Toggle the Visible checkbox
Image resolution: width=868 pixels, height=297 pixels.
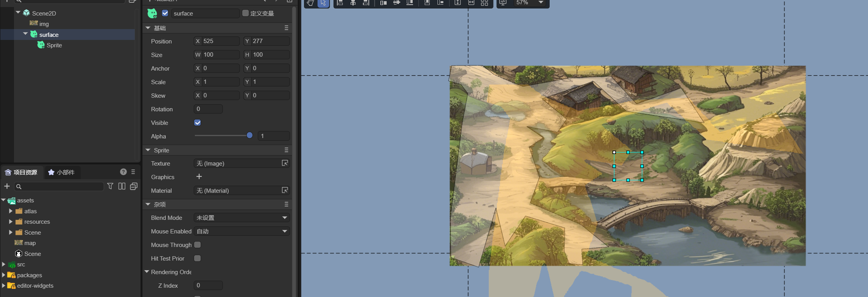[198, 123]
